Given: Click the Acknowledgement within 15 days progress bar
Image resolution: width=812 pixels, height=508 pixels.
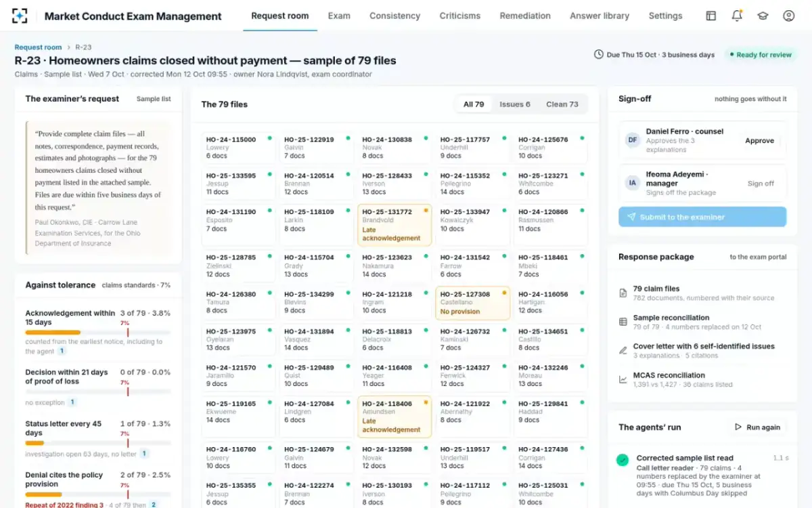Looking at the screenshot, I should pyautogui.click(x=98, y=333).
